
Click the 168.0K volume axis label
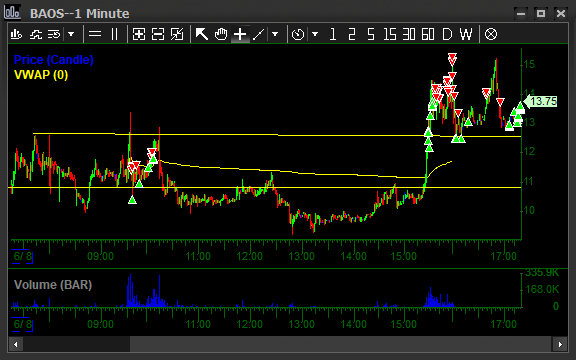pyautogui.click(x=542, y=289)
